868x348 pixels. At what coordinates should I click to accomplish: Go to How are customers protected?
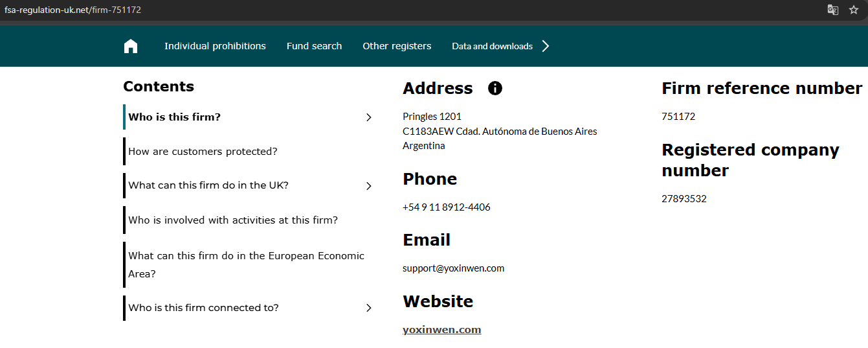tap(203, 152)
